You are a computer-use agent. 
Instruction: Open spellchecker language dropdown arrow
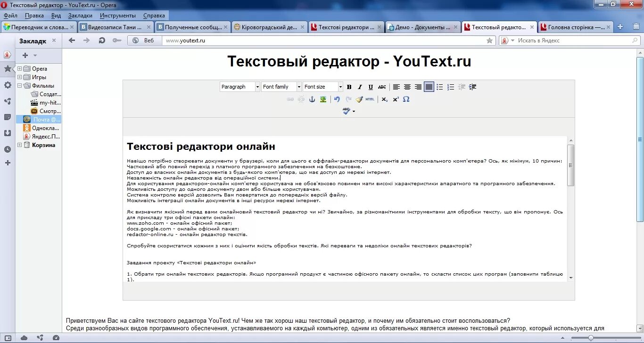pyautogui.click(x=354, y=112)
